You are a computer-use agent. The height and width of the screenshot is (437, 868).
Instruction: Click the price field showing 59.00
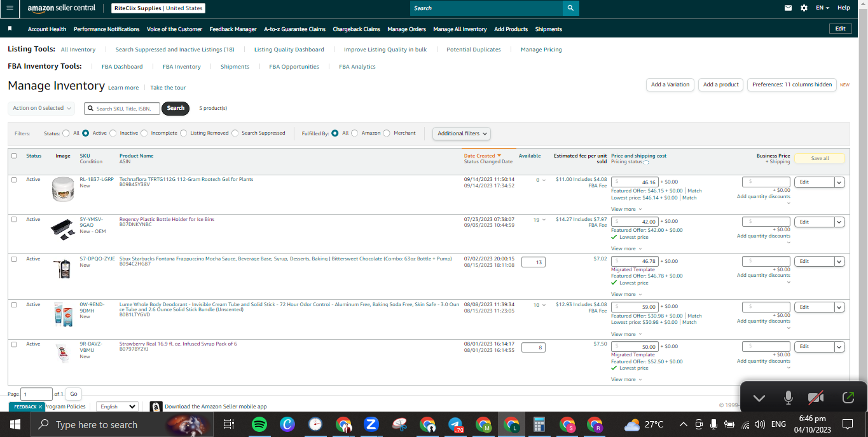point(635,307)
